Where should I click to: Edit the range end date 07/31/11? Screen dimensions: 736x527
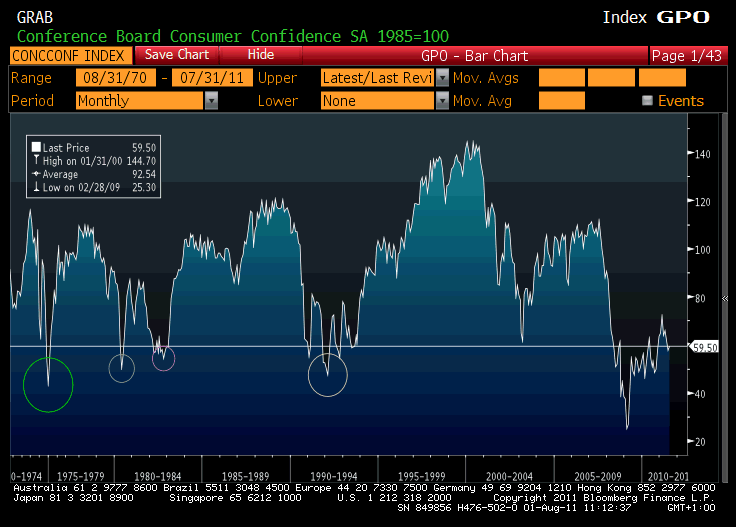tap(212, 77)
